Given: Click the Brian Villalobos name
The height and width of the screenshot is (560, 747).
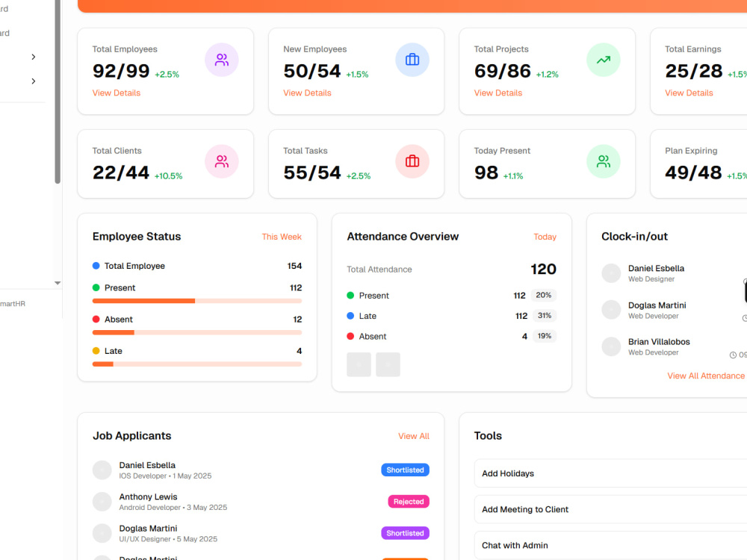Looking at the screenshot, I should (x=659, y=342).
